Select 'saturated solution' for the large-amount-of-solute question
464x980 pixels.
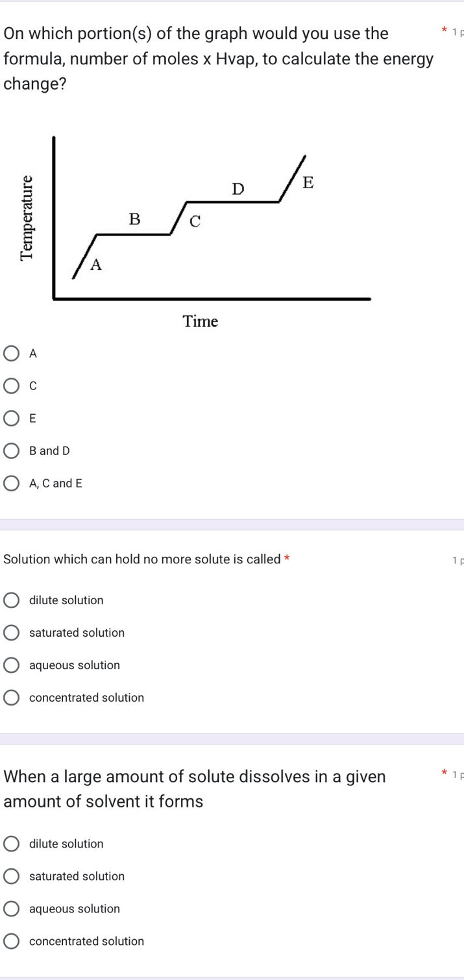tap(12, 876)
